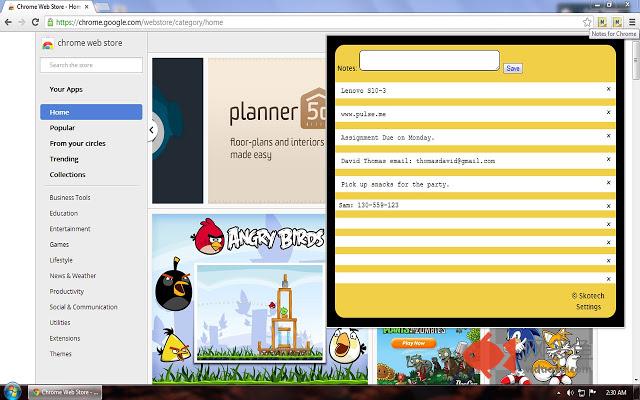Click the taskbar volume icon
Image resolution: width=640 pixels, height=400 pixels.
tap(570, 393)
